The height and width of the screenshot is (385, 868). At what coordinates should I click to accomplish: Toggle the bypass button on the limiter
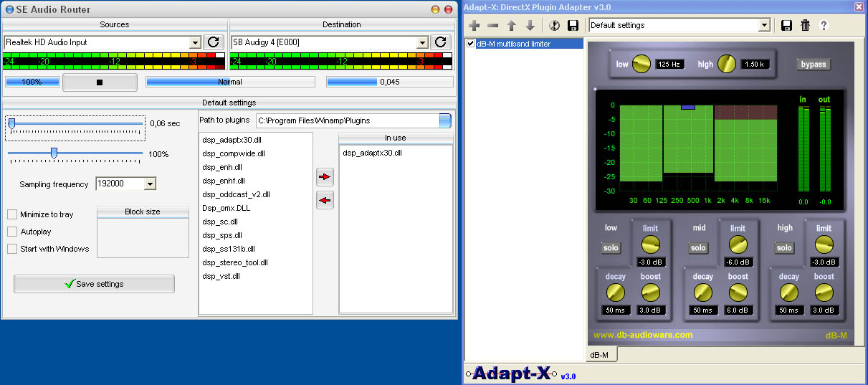[x=814, y=64]
